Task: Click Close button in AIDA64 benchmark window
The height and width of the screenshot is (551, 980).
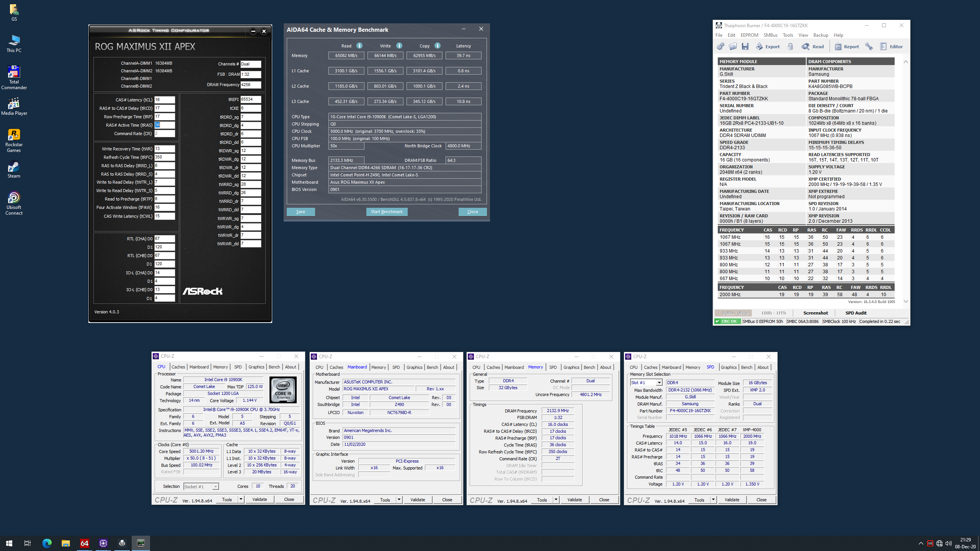Action: pos(472,212)
